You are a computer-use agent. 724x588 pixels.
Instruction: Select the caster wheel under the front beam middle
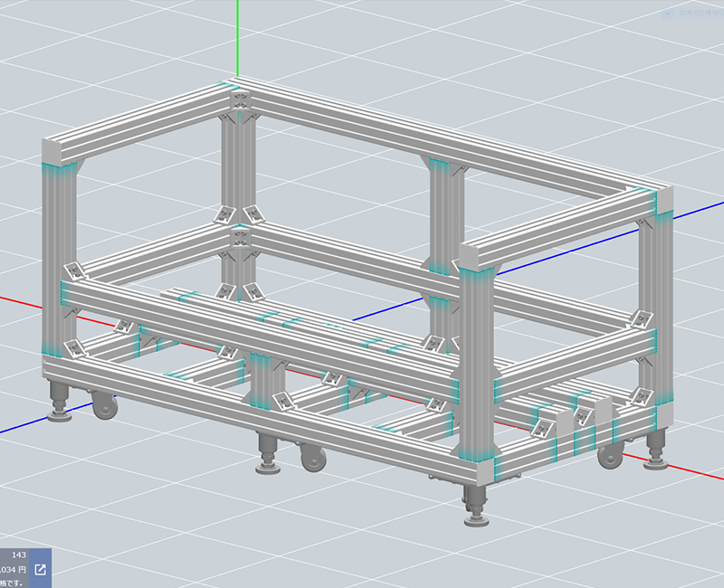coord(312,460)
